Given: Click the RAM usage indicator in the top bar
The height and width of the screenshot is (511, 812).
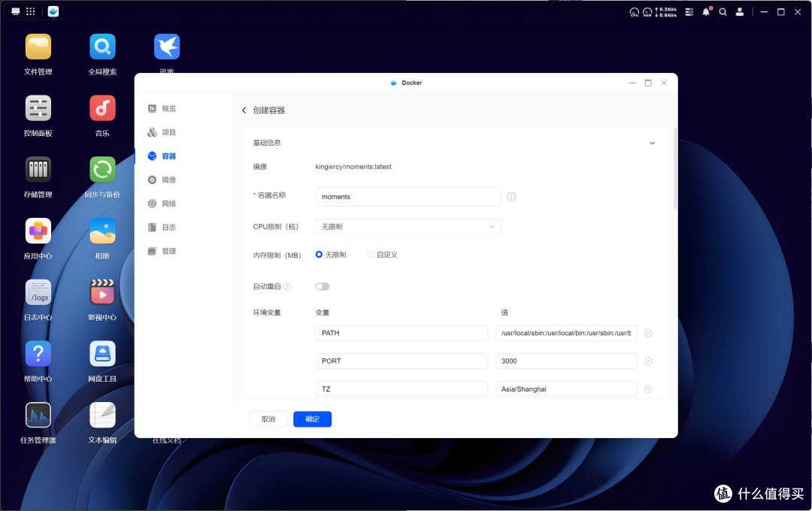Looking at the screenshot, I should point(647,12).
